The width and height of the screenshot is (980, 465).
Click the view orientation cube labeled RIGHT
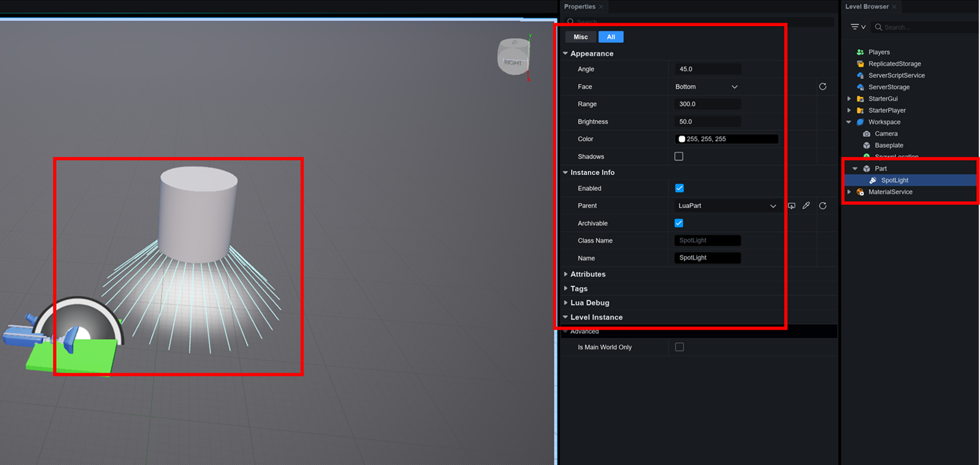coord(513,57)
